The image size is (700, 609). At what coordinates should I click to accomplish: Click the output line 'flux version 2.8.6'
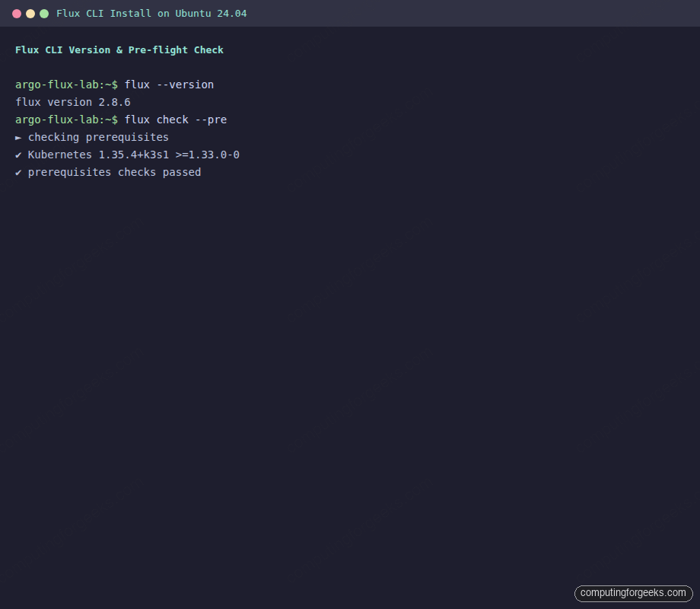(x=73, y=102)
